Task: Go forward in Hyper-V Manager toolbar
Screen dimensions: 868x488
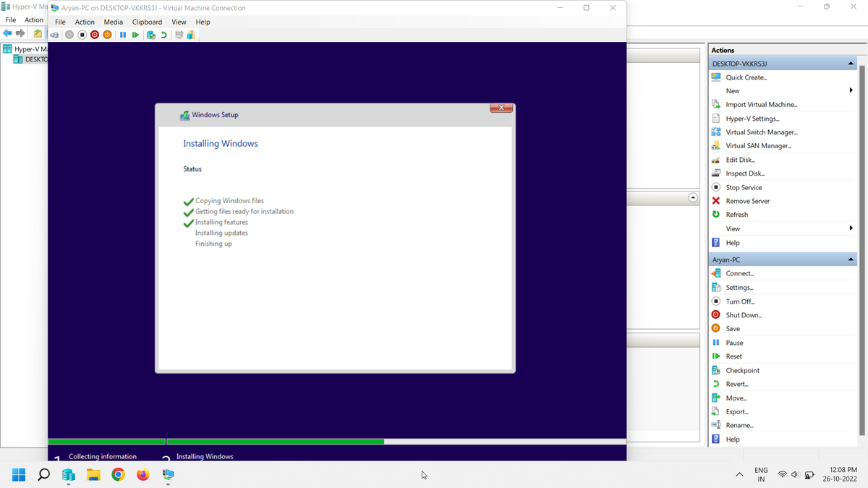Action: coord(20,33)
